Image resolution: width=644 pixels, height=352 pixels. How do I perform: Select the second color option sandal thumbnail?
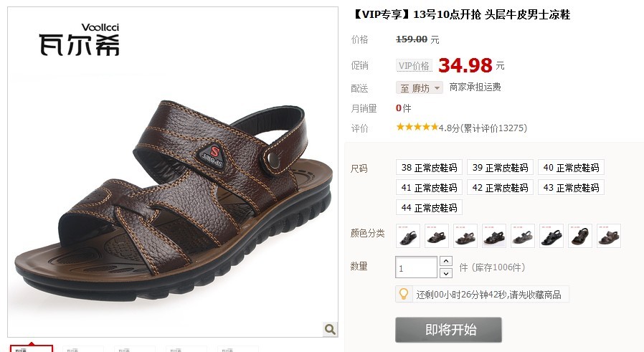pos(437,236)
